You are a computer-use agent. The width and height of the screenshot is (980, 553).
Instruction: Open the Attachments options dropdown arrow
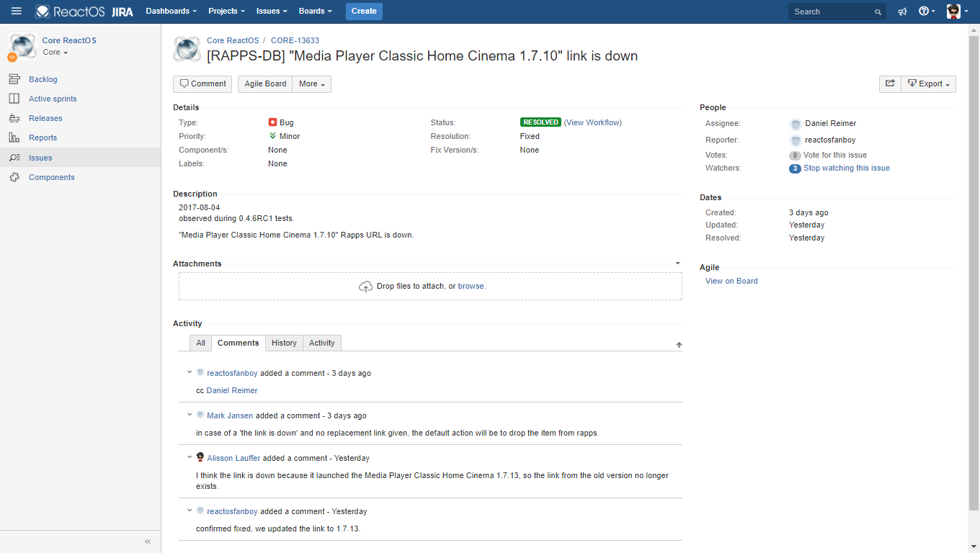coord(677,264)
